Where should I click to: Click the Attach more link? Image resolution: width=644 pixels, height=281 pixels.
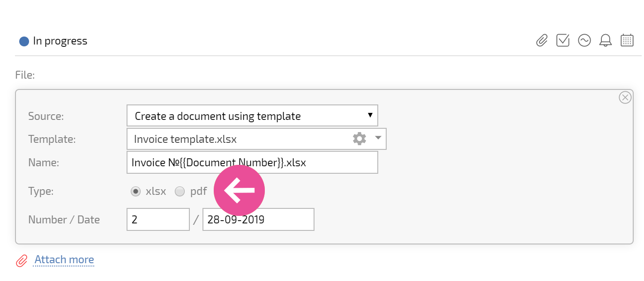click(64, 259)
